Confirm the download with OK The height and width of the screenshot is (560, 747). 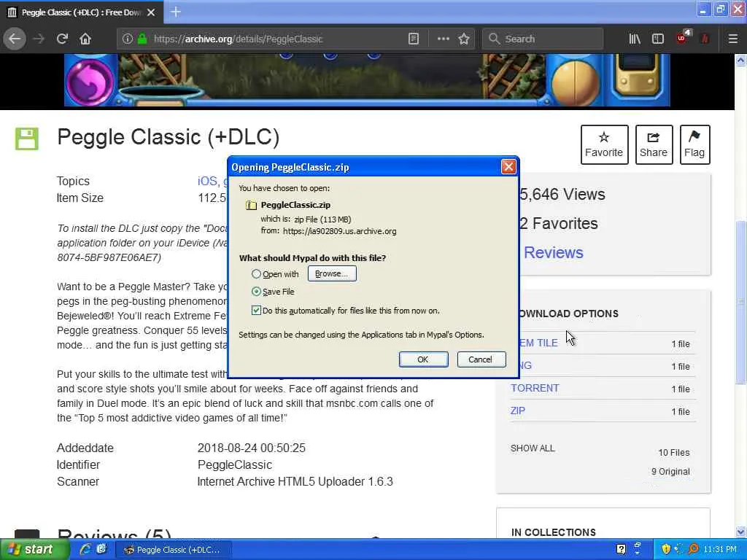423,359
